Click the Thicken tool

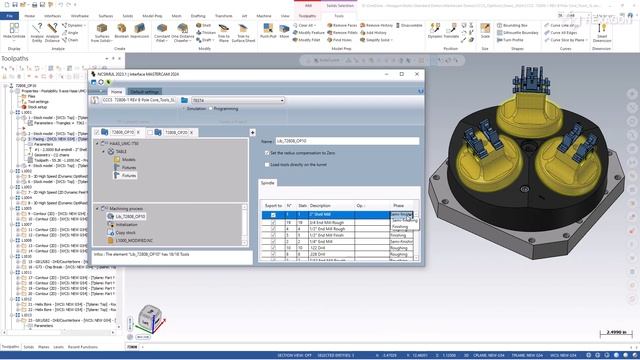(206, 33)
